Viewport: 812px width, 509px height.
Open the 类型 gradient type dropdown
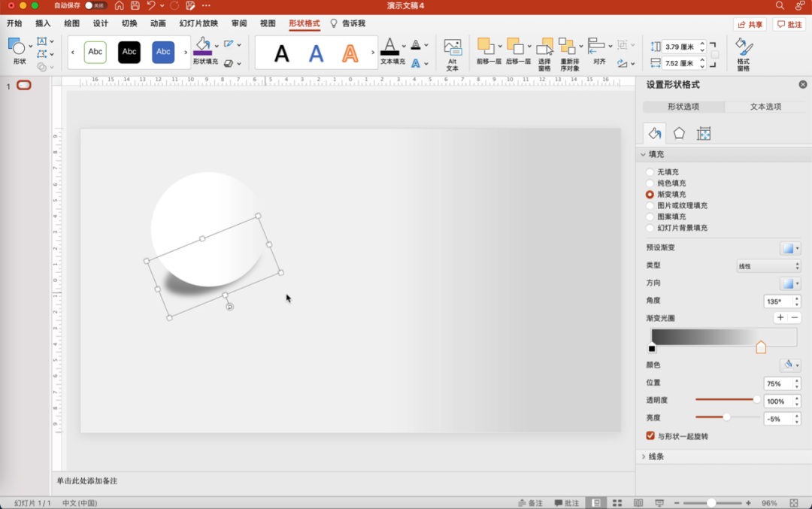768,266
